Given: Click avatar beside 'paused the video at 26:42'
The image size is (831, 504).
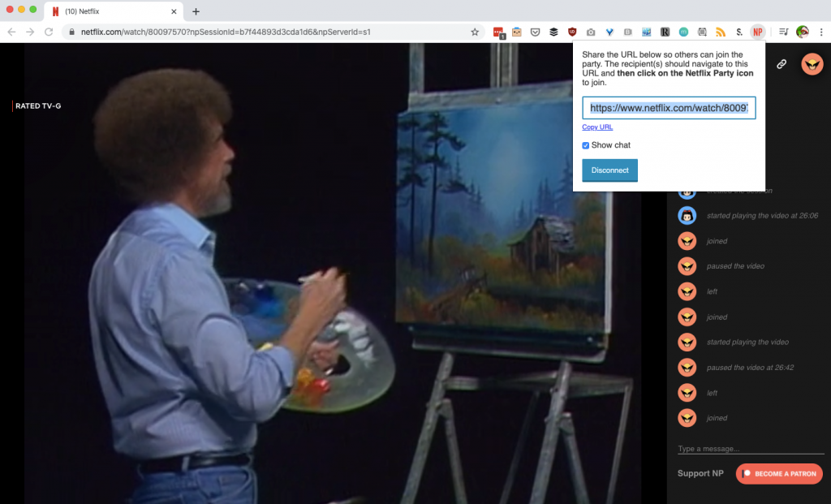Looking at the screenshot, I should (x=687, y=368).
